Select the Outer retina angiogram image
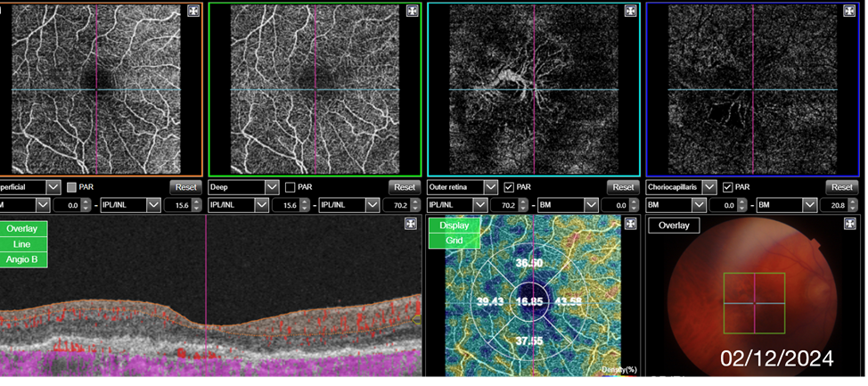Image resolution: width=868 pixels, height=386 pixels. click(x=534, y=90)
